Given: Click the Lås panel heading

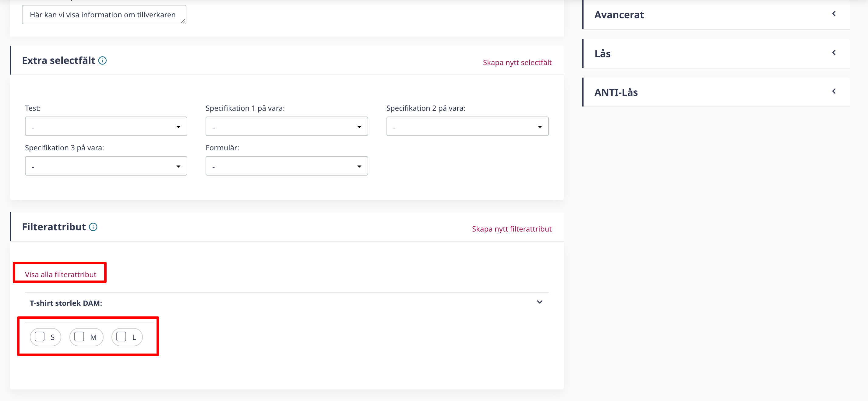Looking at the screenshot, I should coord(602,54).
